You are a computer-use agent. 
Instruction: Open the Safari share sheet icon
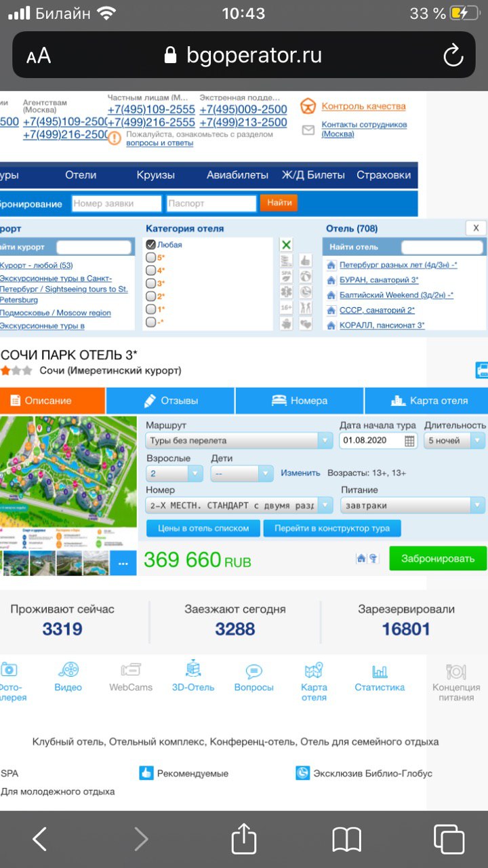coord(244,839)
